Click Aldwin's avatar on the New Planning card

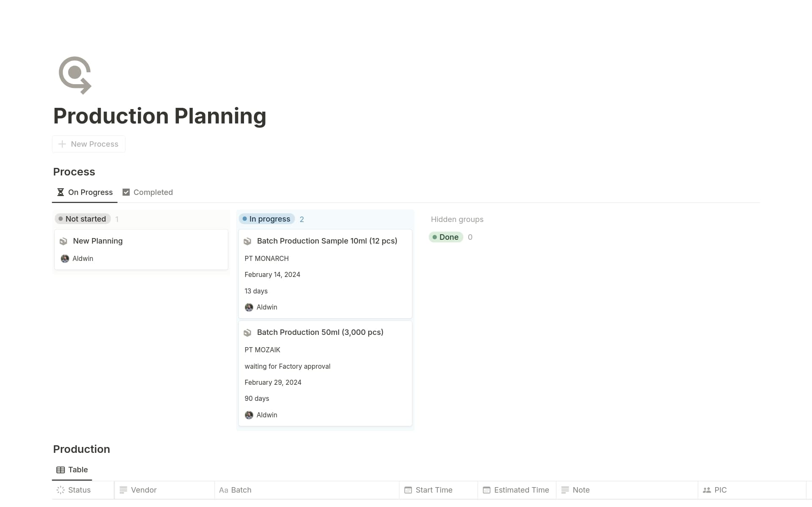coord(65,258)
